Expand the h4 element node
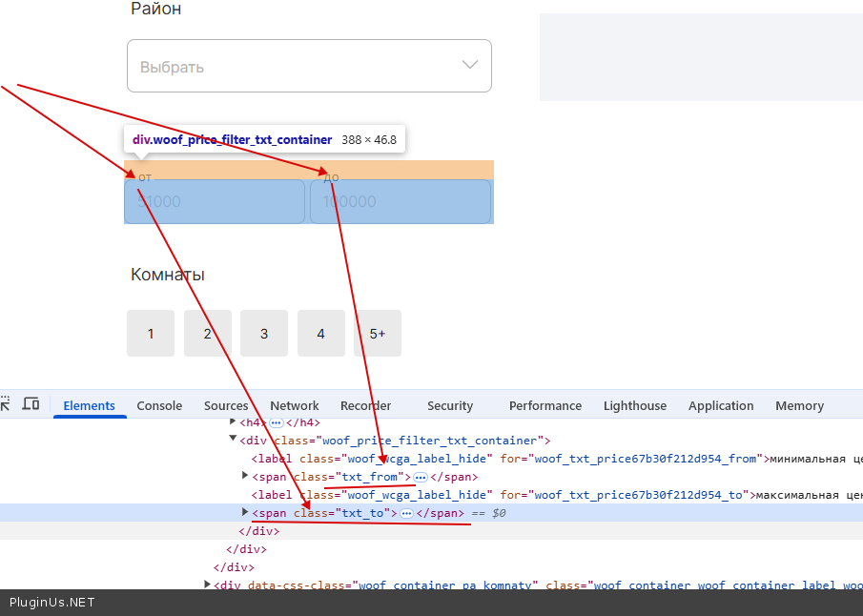Image resolution: width=863 pixels, height=616 pixels. point(233,421)
